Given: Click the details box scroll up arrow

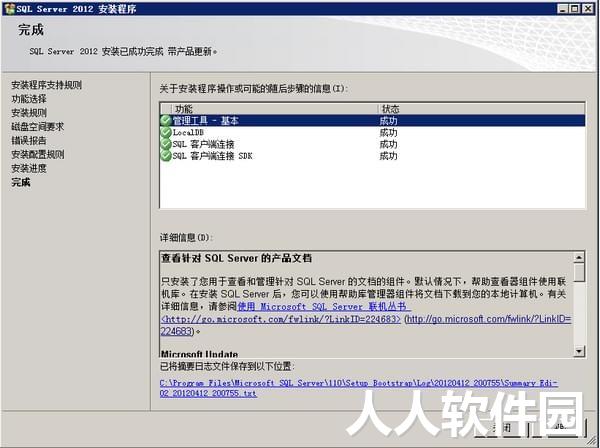Looking at the screenshot, I should (579, 257).
